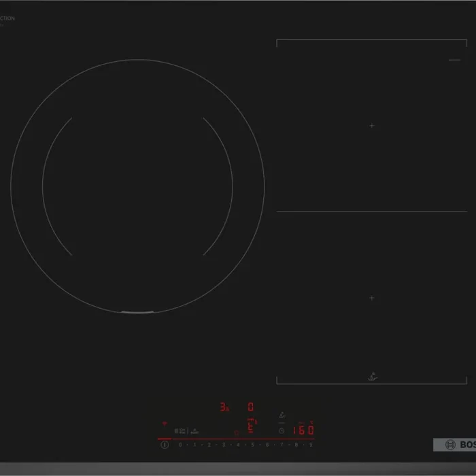This screenshot has height=476, width=476.
Task: Tap the plus marker in upper right zone
Action: 372,126
